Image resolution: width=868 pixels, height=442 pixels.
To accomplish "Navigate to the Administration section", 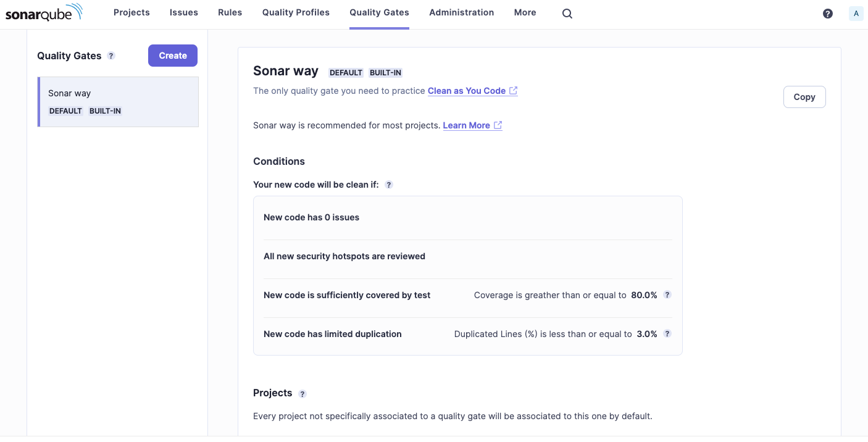I will click(461, 12).
